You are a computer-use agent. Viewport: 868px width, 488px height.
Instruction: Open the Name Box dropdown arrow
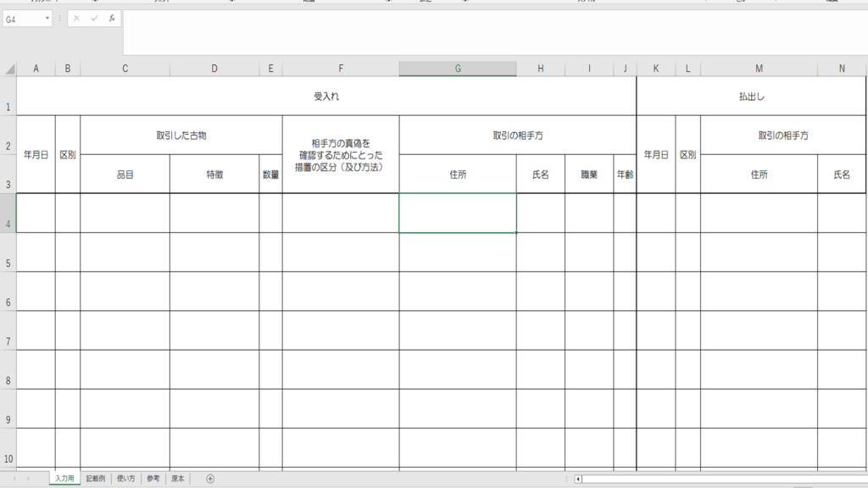coord(47,18)
